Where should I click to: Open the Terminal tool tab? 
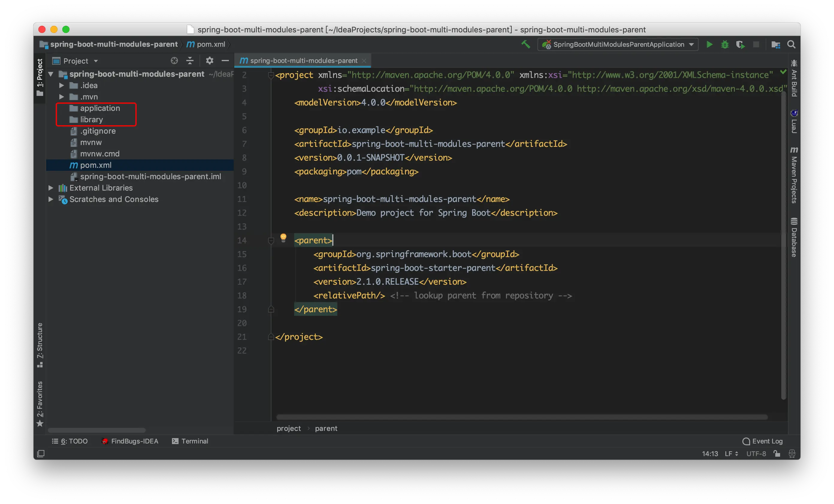point(190,441)
